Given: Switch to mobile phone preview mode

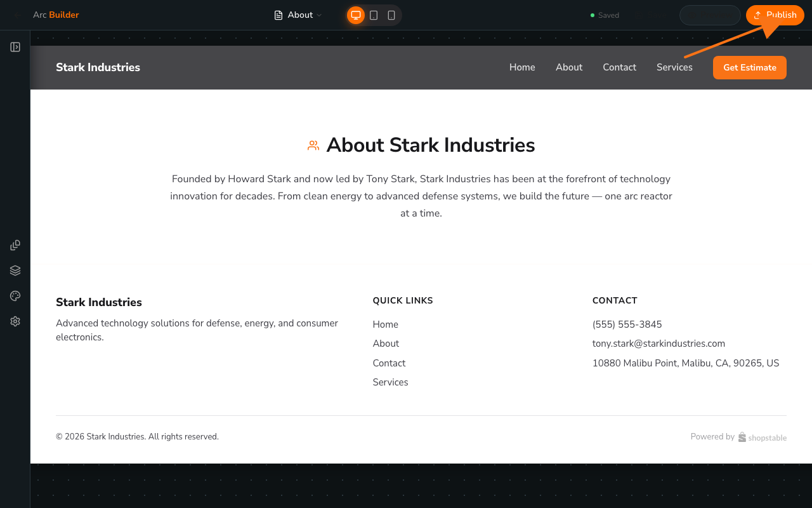Looking at the screenshot, I should (x=391, y=15).
